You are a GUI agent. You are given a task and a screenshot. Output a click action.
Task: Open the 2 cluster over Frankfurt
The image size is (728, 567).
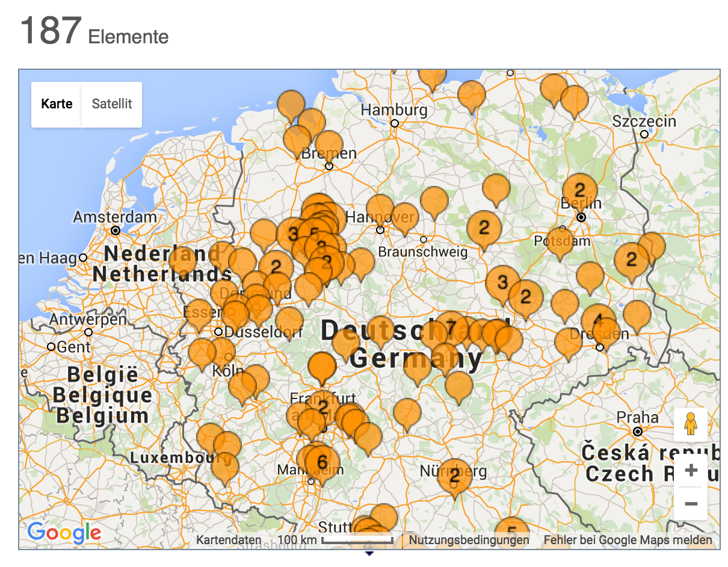[323, 407]
